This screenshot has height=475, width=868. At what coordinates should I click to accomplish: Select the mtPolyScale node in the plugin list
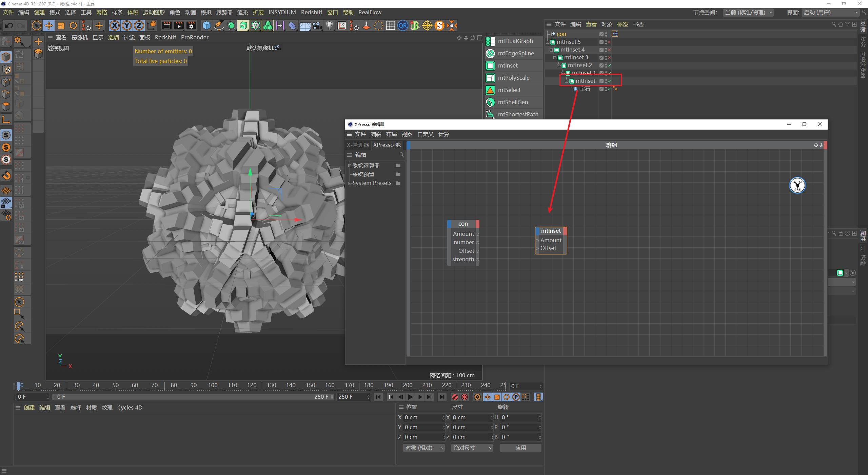tap(514, 78)
